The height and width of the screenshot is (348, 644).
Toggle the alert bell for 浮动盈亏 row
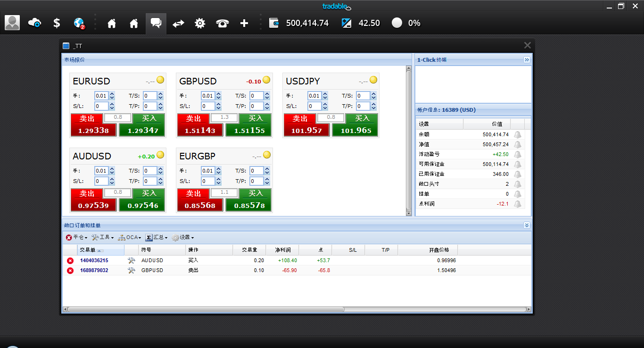[x=518, y=154]
